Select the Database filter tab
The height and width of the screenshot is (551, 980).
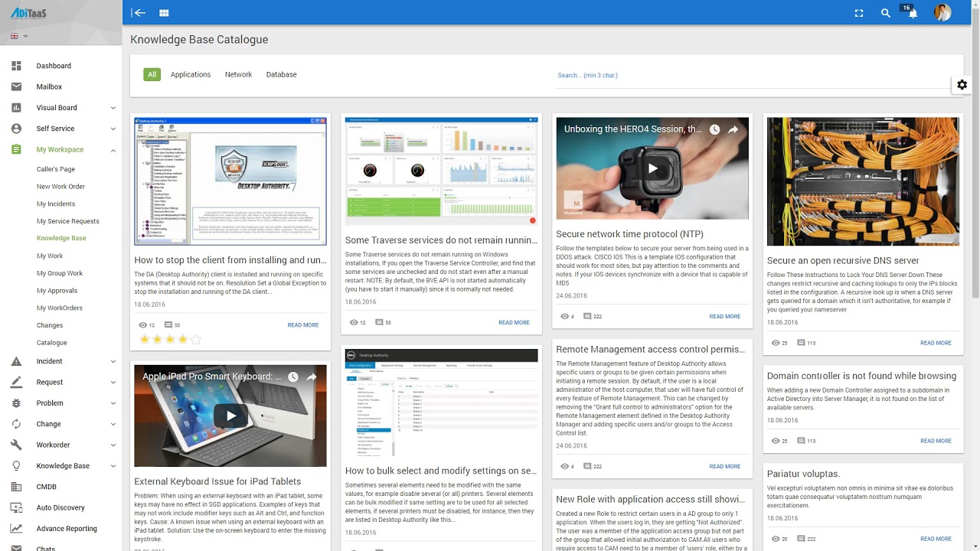[281, 74]
